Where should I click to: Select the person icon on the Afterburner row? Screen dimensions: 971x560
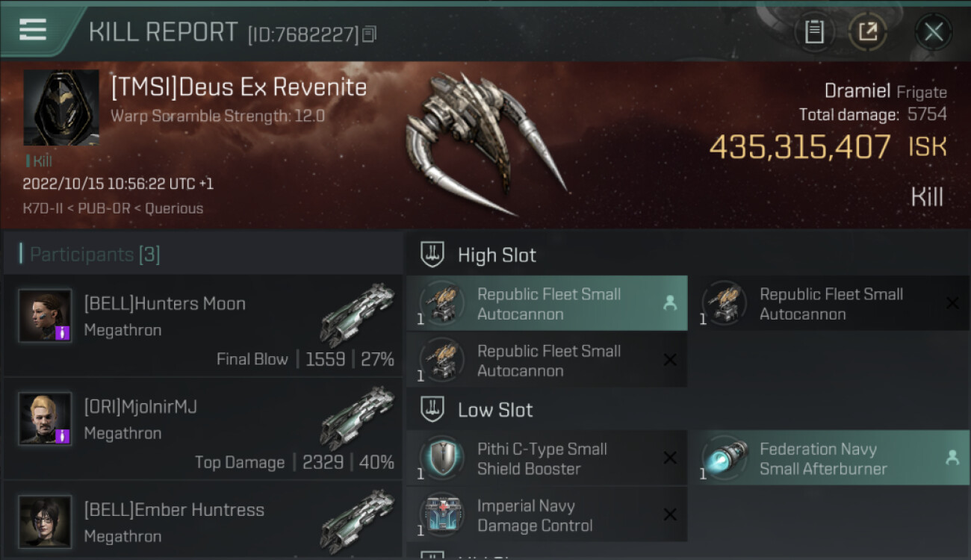(952, 458)
